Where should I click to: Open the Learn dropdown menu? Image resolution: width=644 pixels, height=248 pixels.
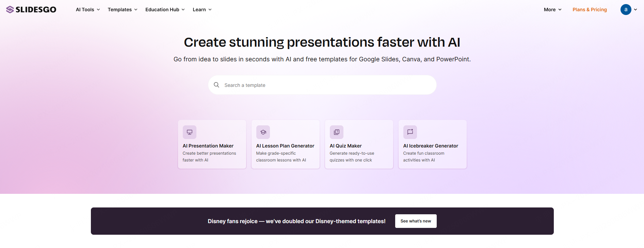[202, 10]
